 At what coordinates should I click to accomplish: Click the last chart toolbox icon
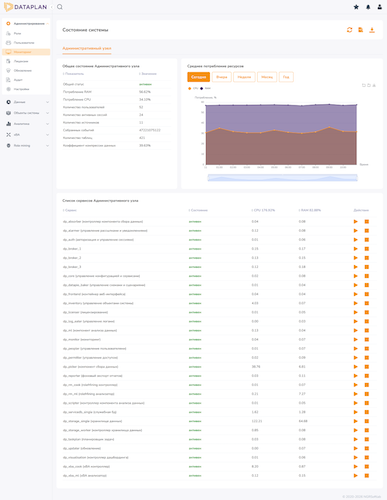tap(374, 85)
